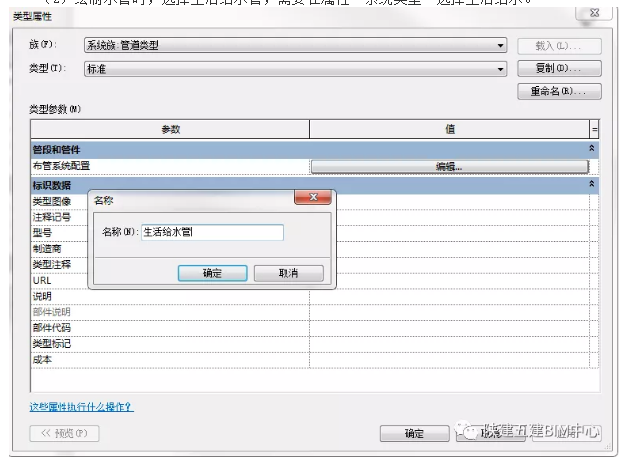Collapse the 管段和管件 section

coord(592,148)
